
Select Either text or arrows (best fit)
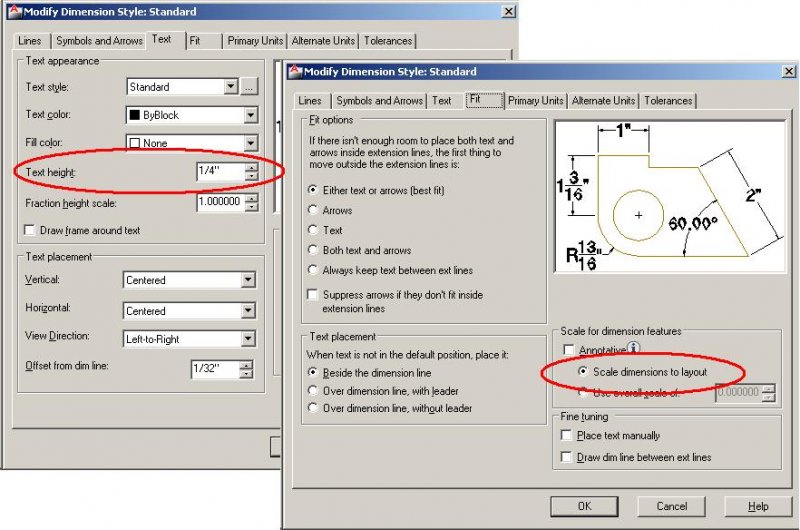click(313, 190)
